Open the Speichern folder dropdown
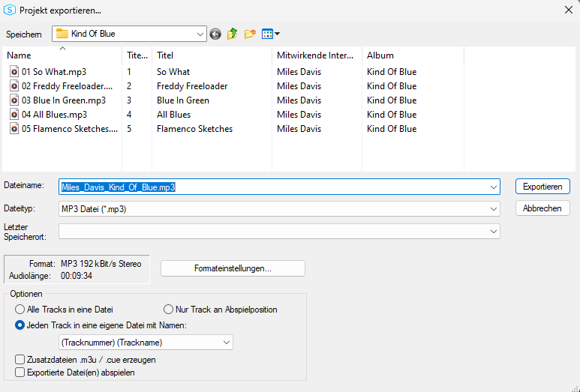The height and width of the screenshot is (392, 580). pos(200,34)
